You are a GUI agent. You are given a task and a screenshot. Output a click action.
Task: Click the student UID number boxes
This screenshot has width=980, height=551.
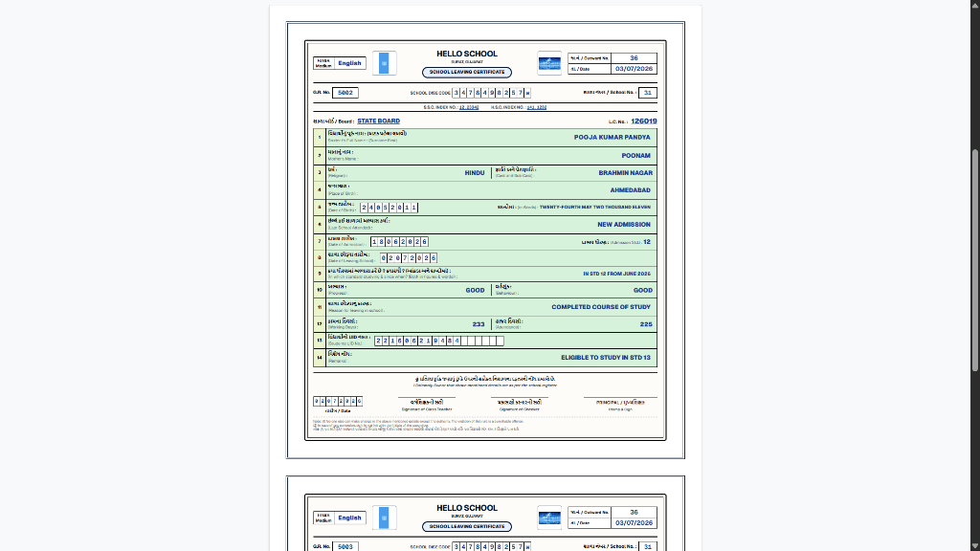point(438,342)
